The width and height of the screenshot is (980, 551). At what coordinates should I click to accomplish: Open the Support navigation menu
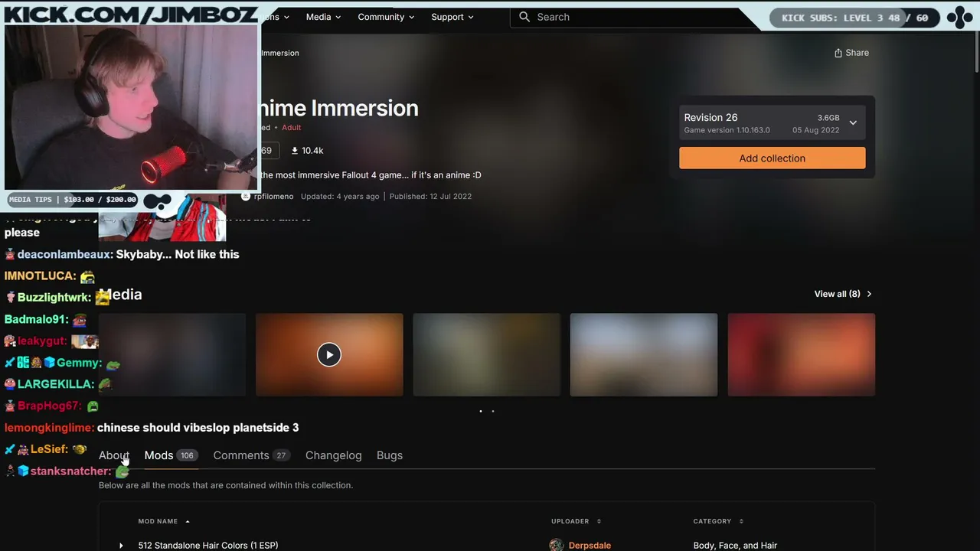pos(452,17)
